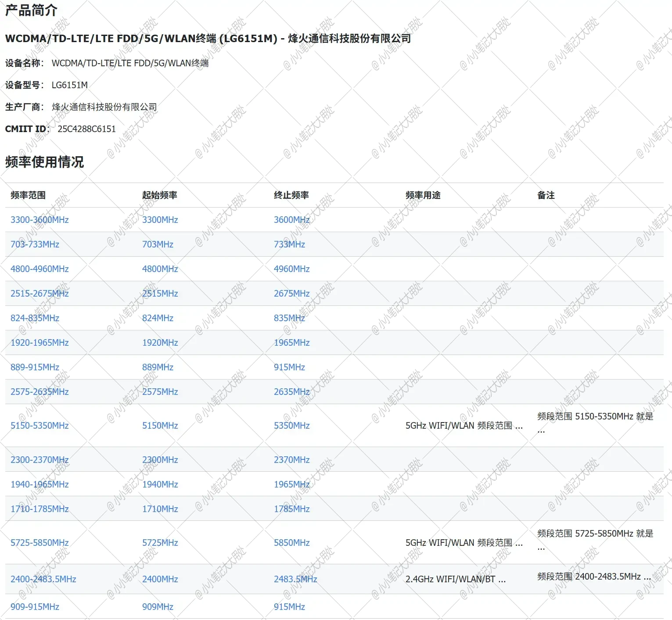Image resolution: width=672 pixels, height=620 pixels.
Task: Click the 5850MHz end frequency
Action: click(291, 543)
